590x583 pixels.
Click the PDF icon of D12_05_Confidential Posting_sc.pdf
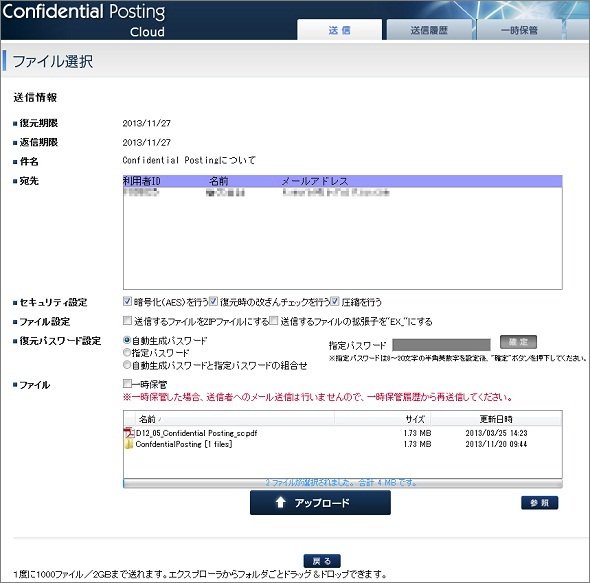click(x=129, y=433)
